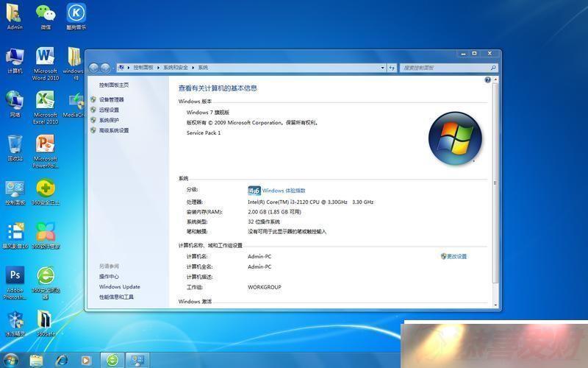The width and height of the screenshot is (588, 368).
Task: Select the 回收站 recycle bin icon
Action: tap(15, 148)
